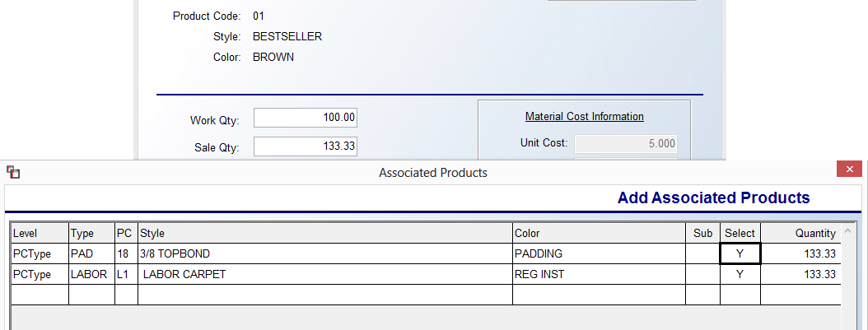Click the Sub column header

coord(702,233)
